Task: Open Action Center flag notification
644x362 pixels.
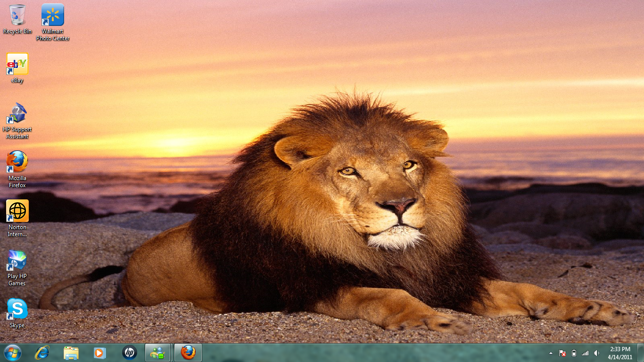Action: pyautogui.click(x=562, y=353)
